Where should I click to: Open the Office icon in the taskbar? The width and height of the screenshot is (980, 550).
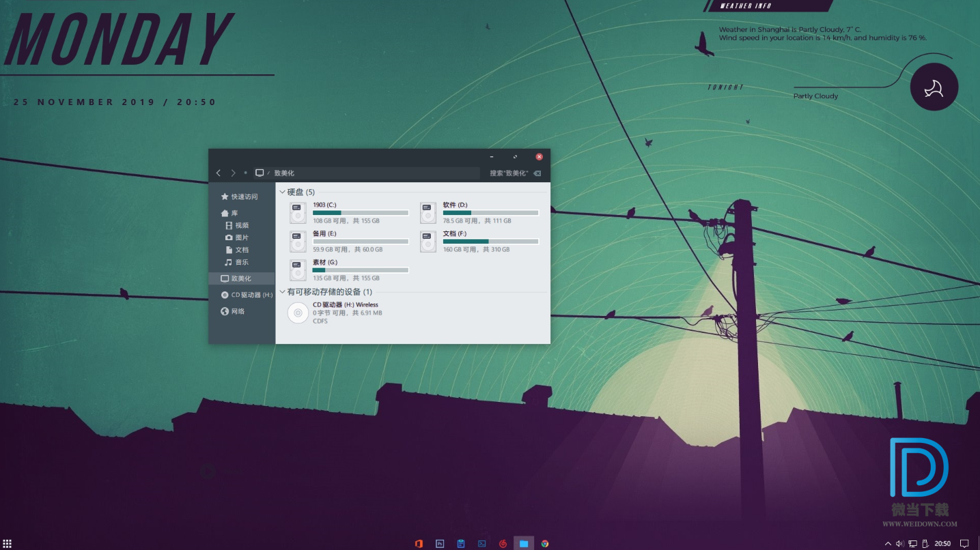click(419, 543)
